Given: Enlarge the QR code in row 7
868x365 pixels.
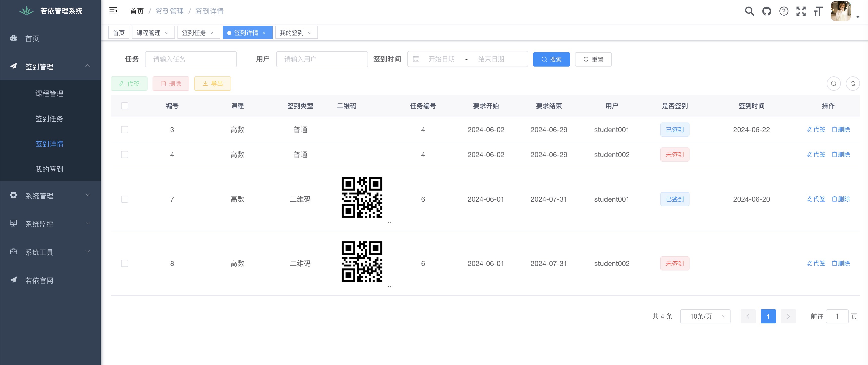Looking at the screenshot, I should (362, 197).
